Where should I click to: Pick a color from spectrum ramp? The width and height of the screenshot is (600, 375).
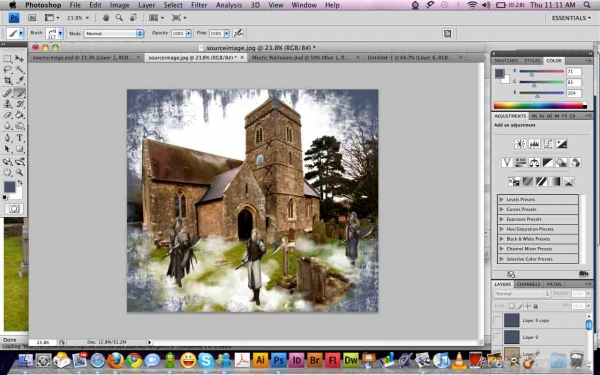pos(540,106)
